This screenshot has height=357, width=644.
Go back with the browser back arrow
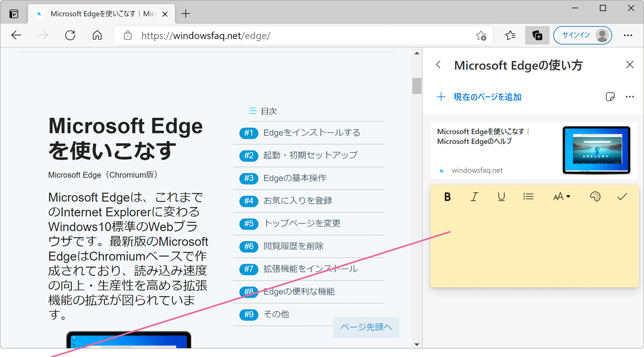pos(17,35)
